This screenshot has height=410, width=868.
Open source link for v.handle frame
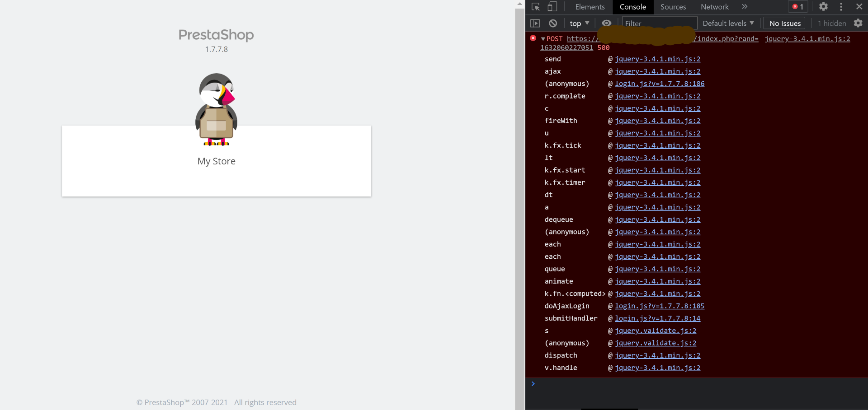[x=657, y=368]
